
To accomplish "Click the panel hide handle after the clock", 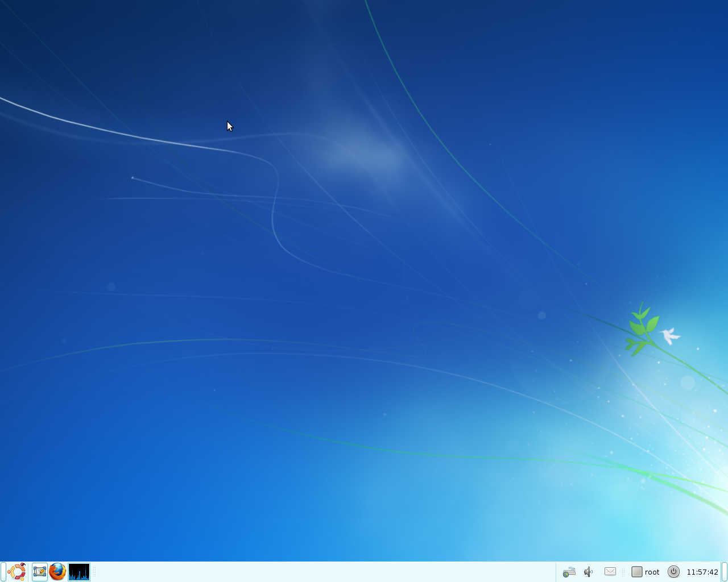I will coord(725,572).
